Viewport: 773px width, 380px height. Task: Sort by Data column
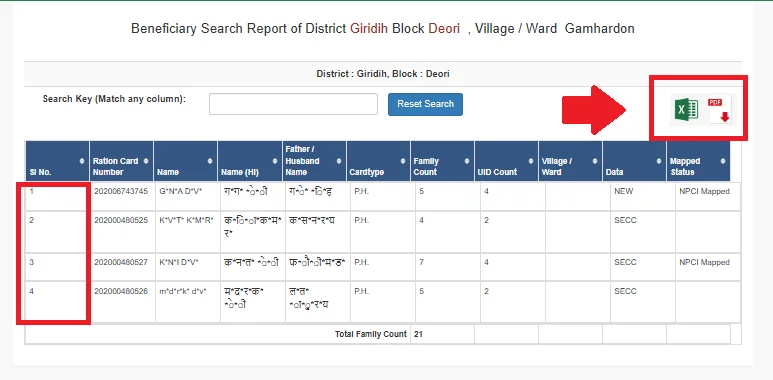[x=634, y=161]
